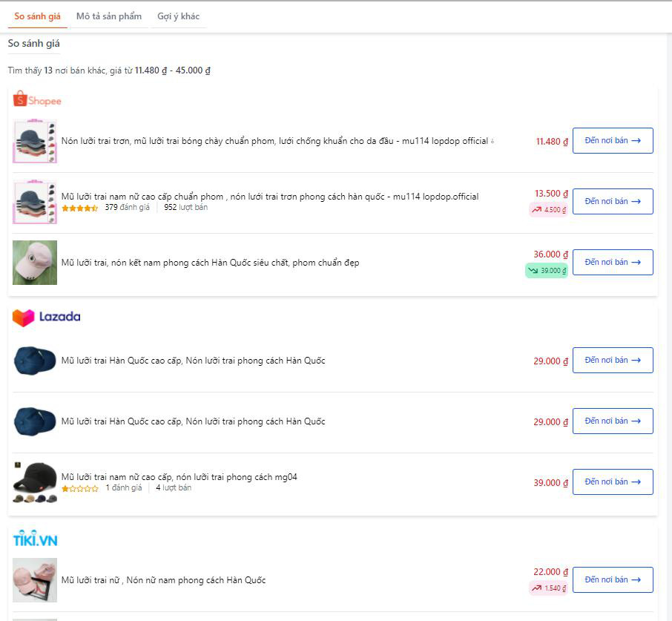Click the 379 đánh giá star rating
672x621 pixels.
point(79,208)
